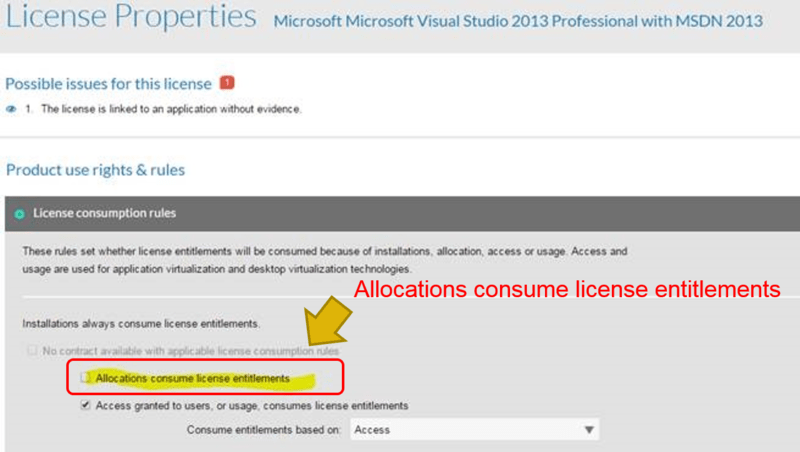Click the red Allocations annotation text
This screenshot has height=452, width=800.
pos(567,291)
